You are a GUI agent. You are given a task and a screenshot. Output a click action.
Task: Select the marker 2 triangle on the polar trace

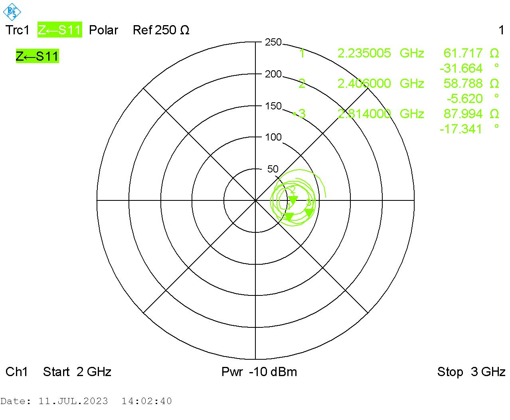click(293, 200)
